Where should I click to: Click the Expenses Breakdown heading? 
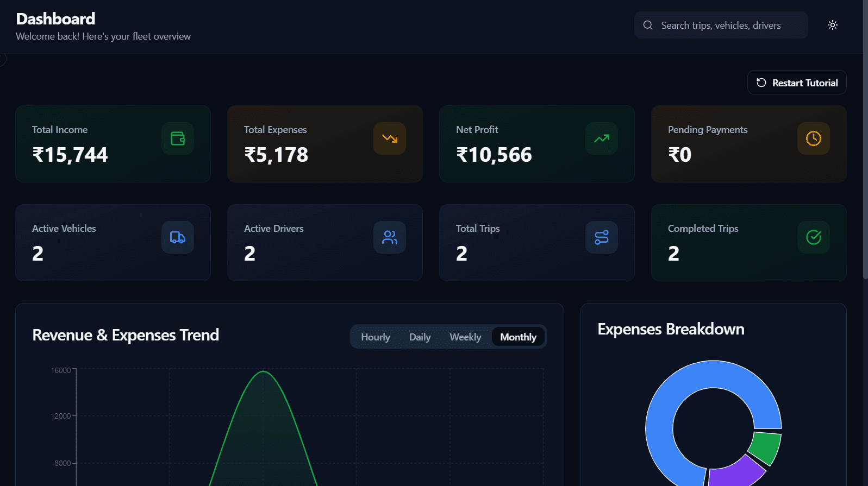click(x=671, y=329)
